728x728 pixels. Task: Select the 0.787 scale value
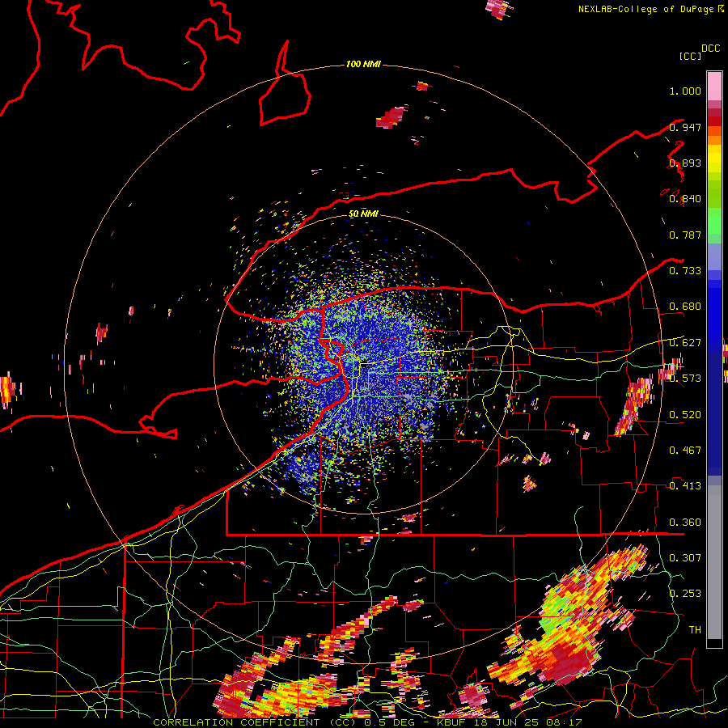click(685, 235)
